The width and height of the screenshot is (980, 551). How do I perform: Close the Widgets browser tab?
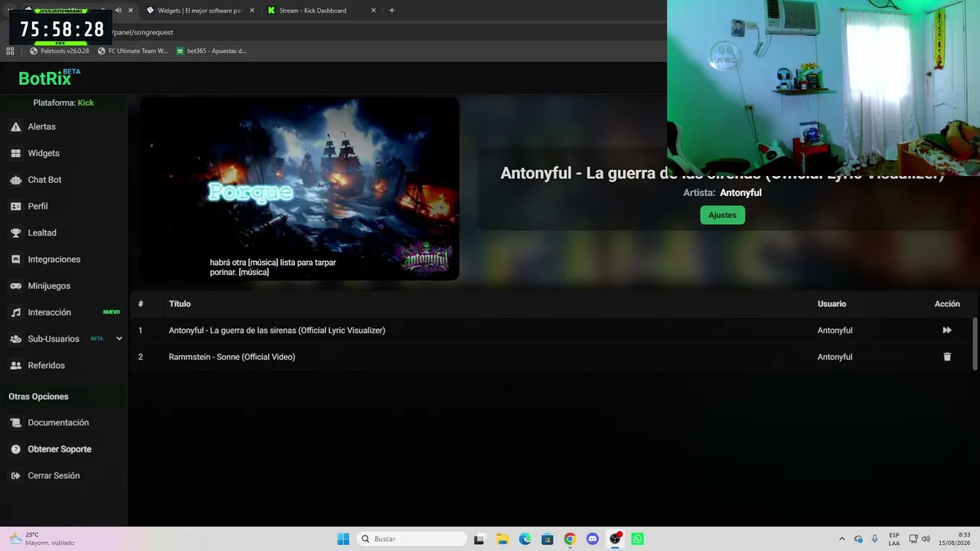[x=252, y=11]
